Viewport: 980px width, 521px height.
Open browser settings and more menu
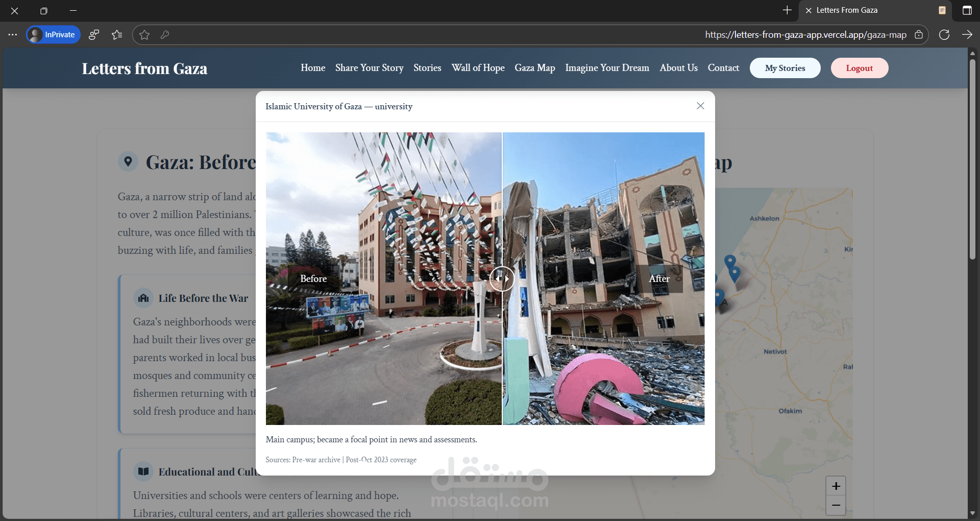tap(13, 35)
